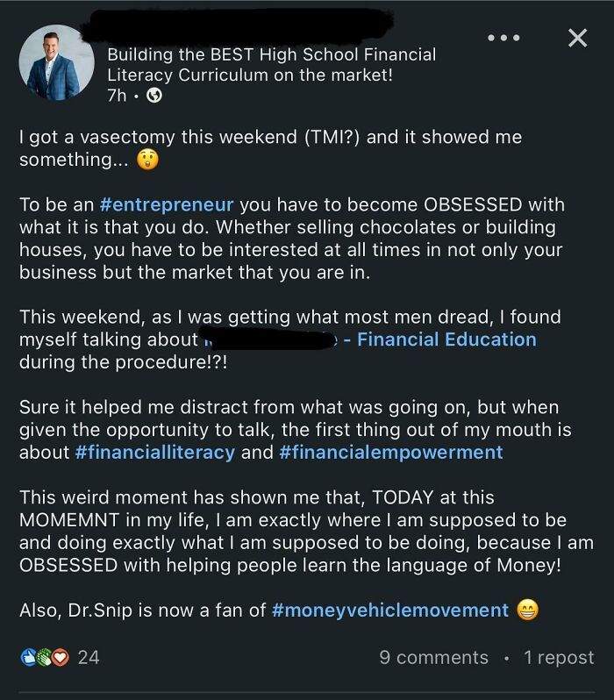The image size is (614, 700).
Task: Open the #financialliteracy hashtag
Action: 154,453
